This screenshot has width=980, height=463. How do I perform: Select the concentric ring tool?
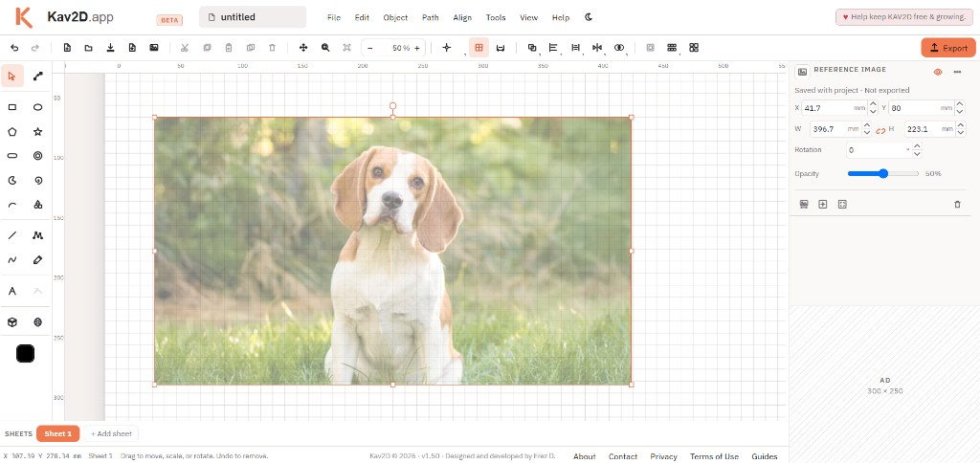click(x=38, y=156)
